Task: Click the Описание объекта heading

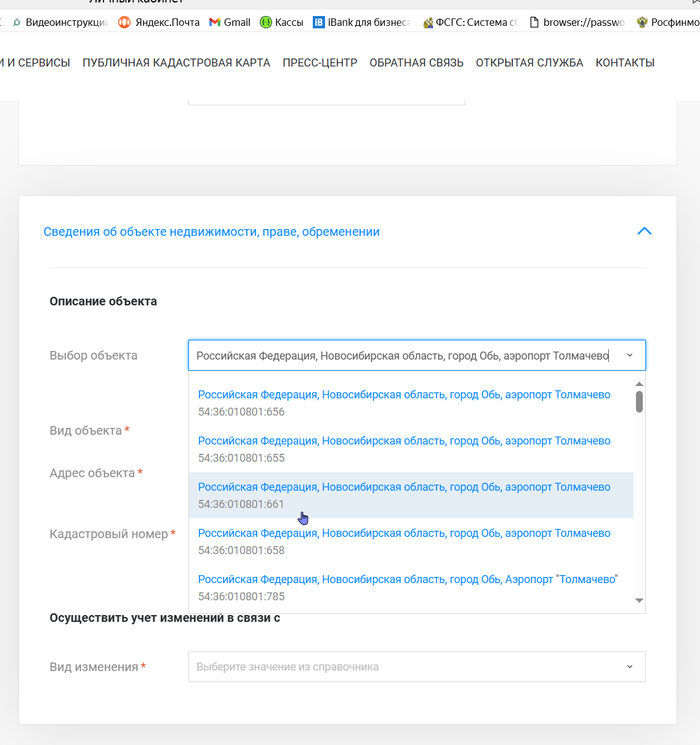Action: [x=103, y=302]
